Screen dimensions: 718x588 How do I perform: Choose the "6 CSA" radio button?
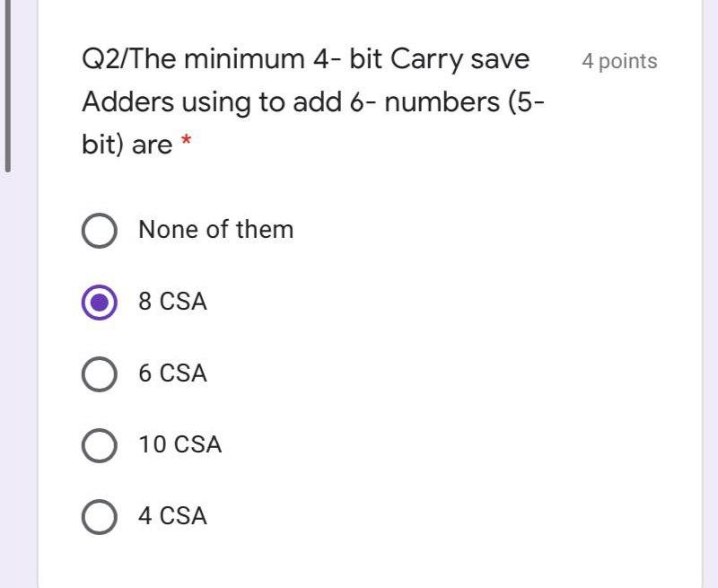tap(101, 373)
